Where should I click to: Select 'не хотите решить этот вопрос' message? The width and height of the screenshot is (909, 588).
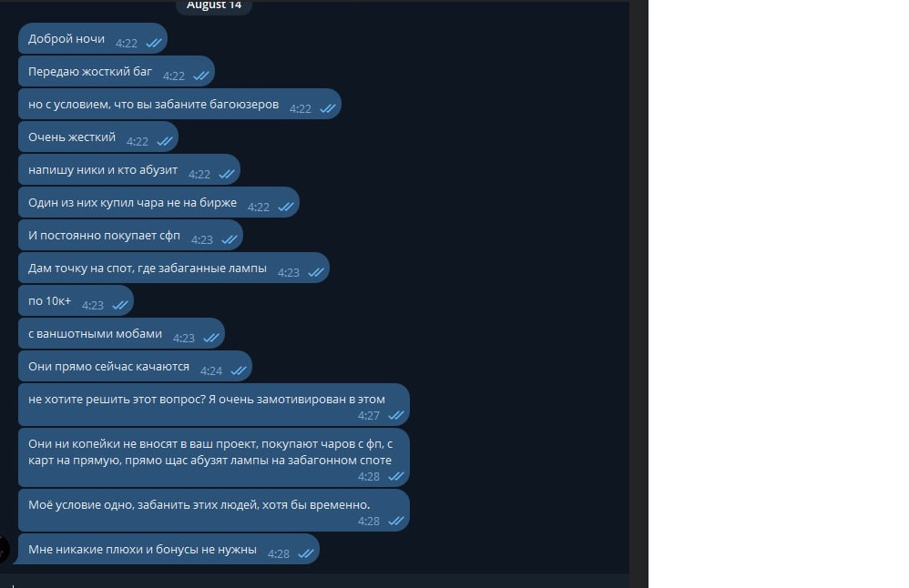pos(214,405)
